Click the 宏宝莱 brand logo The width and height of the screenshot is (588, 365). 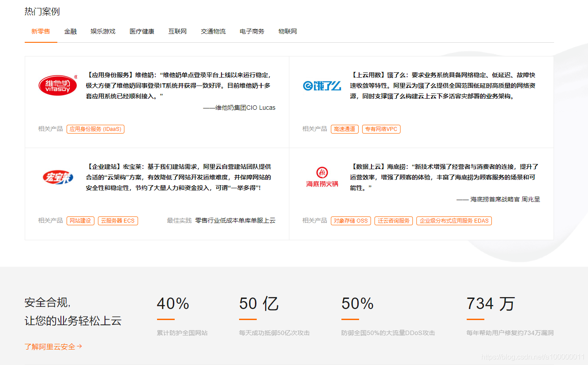pos(57,175)
